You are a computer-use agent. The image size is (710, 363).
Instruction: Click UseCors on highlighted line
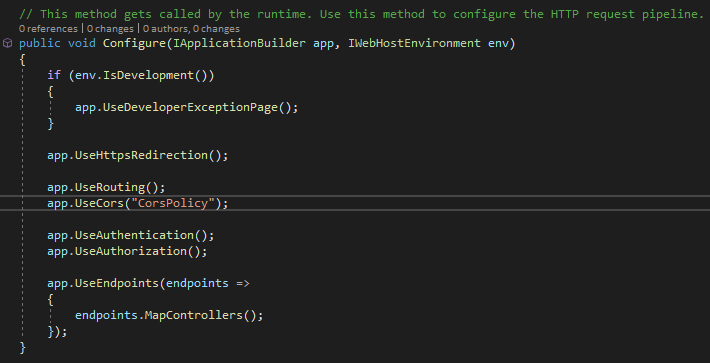click(x=100, y=203)
